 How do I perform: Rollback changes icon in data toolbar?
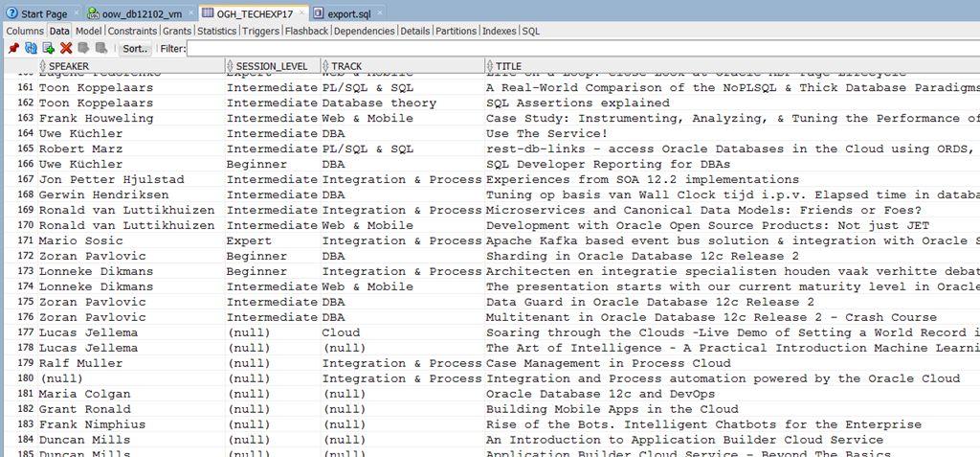point(100,48)
